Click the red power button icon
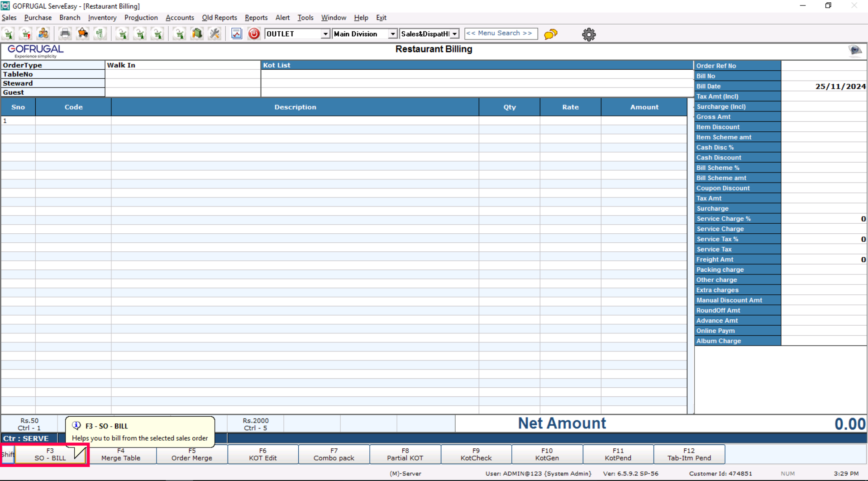 254,34
